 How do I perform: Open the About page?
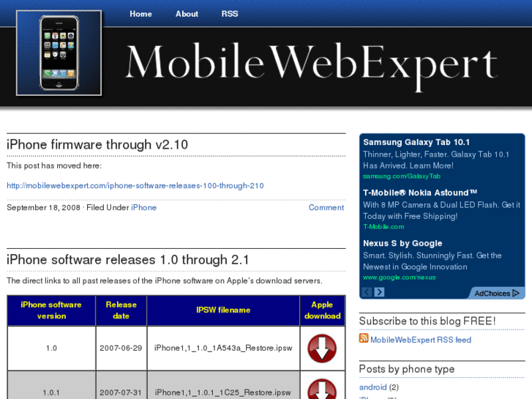[x=187, y=14]
